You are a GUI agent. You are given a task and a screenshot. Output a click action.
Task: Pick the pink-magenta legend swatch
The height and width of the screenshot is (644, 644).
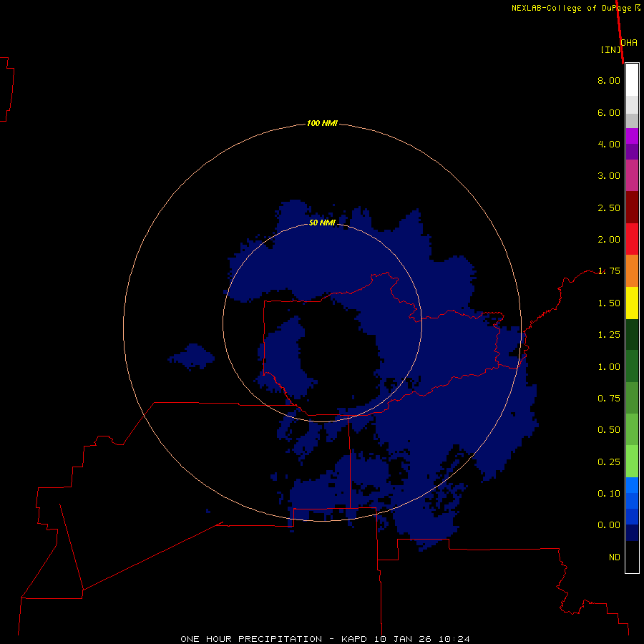tap(632, 175)
